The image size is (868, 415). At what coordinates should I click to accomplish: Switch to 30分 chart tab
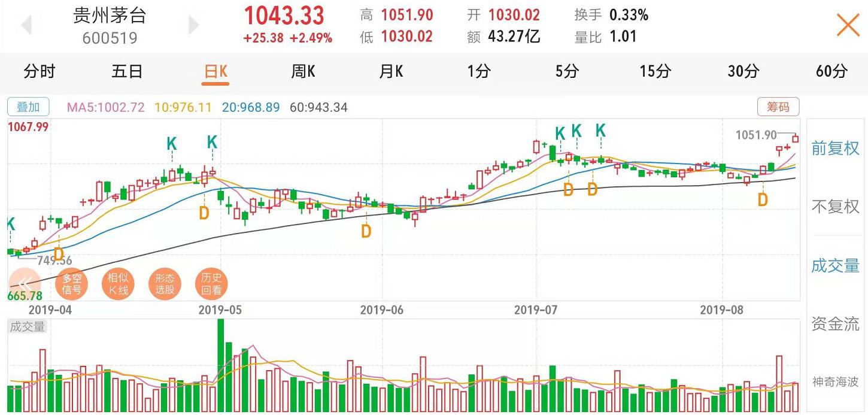tap(743, 72)
